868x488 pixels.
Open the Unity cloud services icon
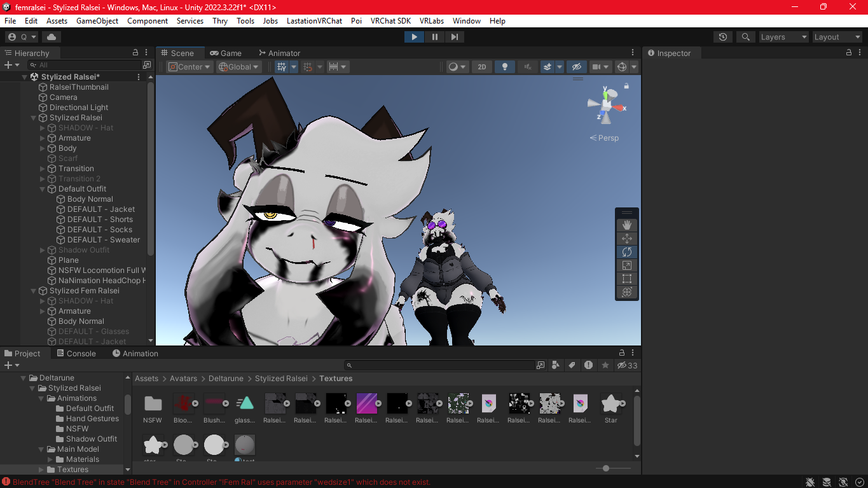[x=52, y=37]
